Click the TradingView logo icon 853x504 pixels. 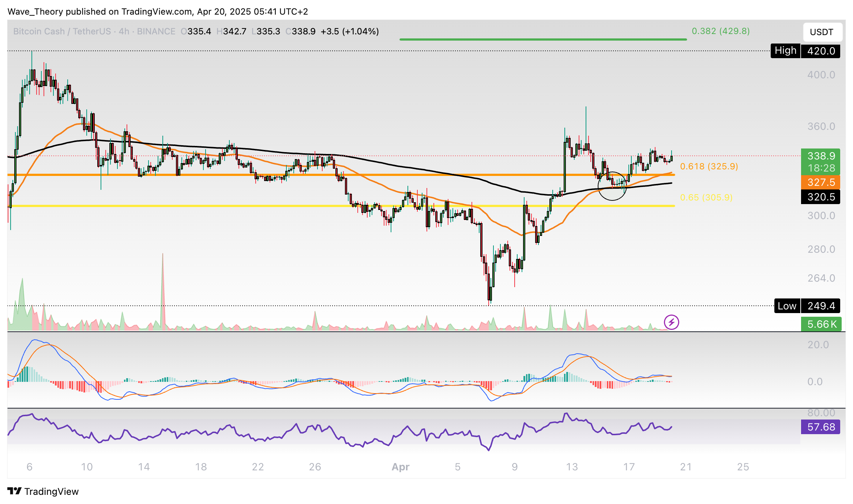(x=15, y=491)
